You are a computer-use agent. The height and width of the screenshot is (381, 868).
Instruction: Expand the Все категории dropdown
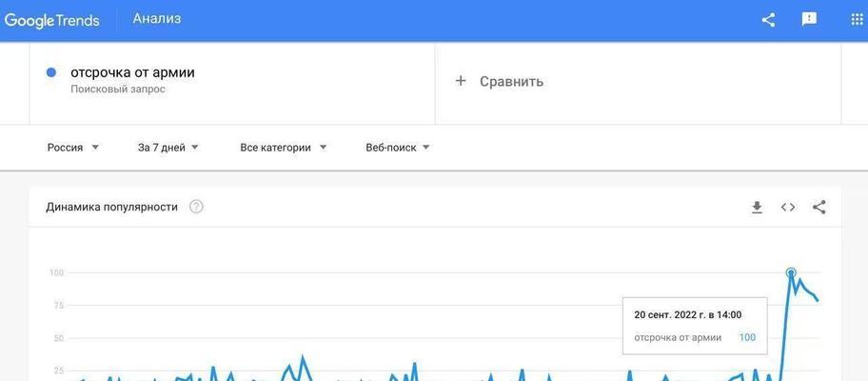click(284, 148)
